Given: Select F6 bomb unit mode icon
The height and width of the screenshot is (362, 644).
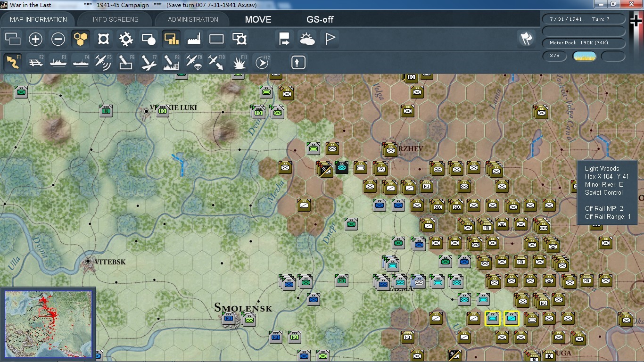Looking at the screenshot, I should pos(126,62).
